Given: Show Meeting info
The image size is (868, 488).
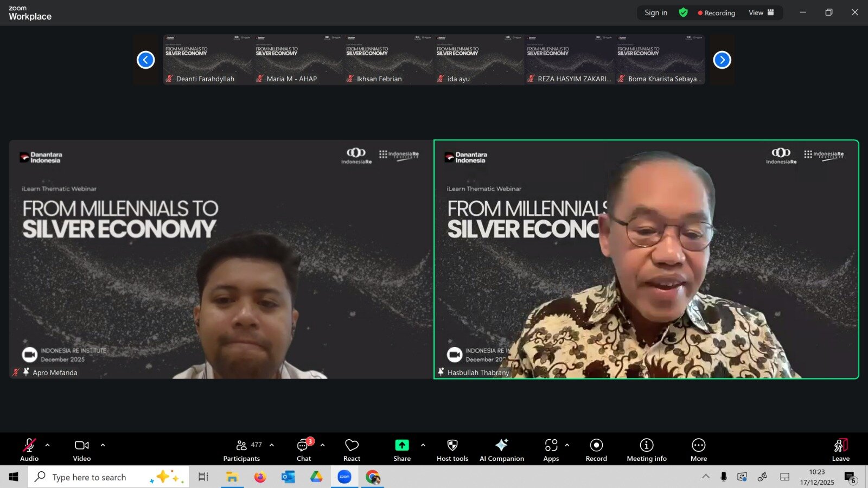Looking at the screenshot, I should coord(646,450).
